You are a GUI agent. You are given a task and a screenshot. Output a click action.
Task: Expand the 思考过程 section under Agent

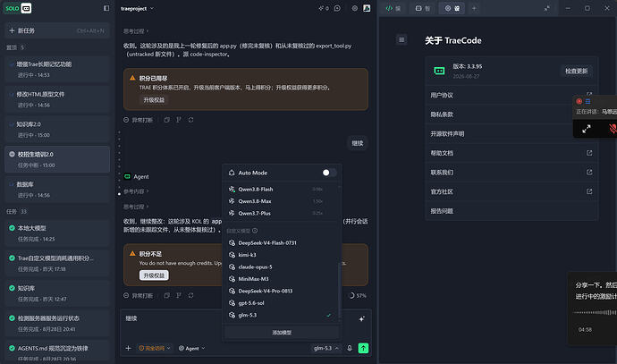pyautogui.click(x=136, y=207)
